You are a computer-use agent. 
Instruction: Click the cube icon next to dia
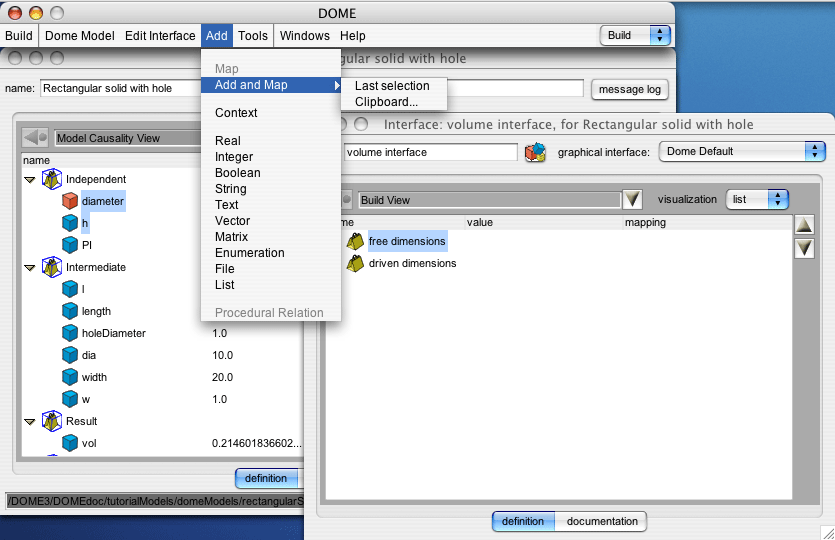pyautogui.click(x=70, y=355)
